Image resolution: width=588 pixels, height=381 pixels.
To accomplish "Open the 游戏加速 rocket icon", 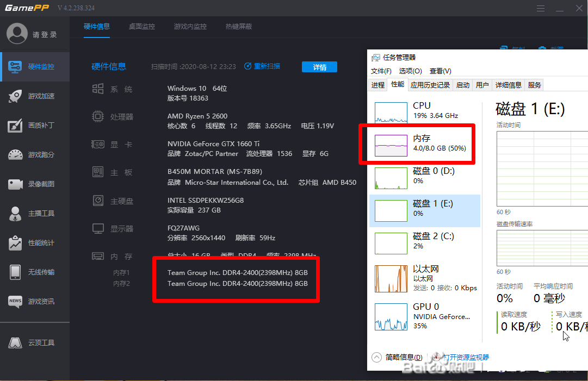I will click(15, 96).
